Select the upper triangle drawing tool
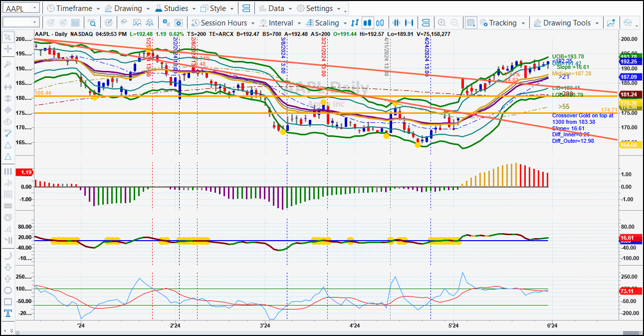 click(x=7, y=145)
